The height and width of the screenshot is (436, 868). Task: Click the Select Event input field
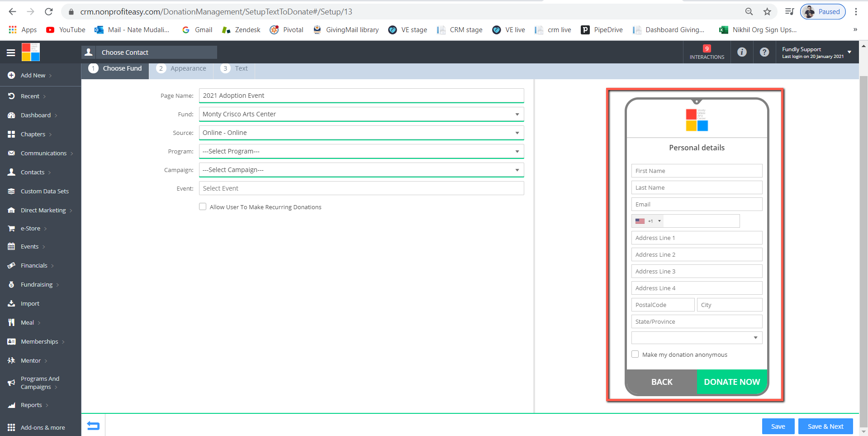point(361,188)
